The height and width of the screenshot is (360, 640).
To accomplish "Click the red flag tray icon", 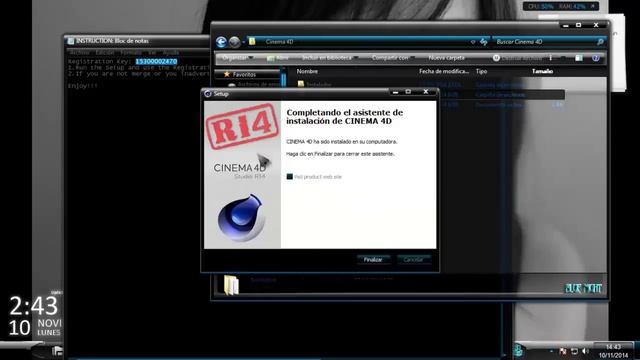I will click(x=563, y=351).
